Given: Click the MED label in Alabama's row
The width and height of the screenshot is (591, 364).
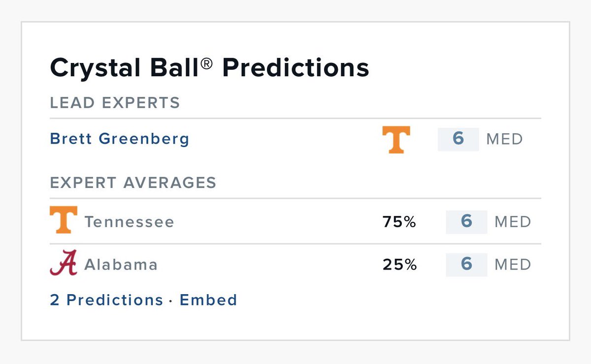Looking at the screenshot, I should click(513, 265).
